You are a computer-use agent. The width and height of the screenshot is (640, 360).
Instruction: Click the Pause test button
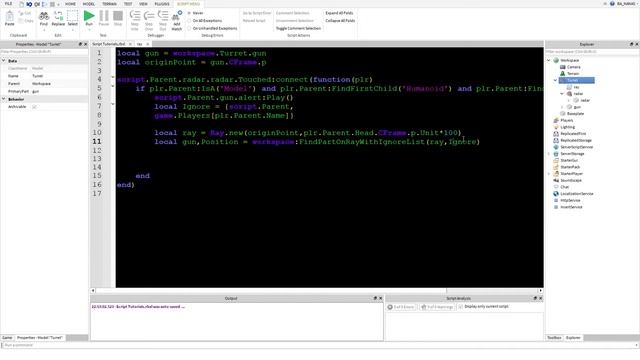tap(104, 16)
